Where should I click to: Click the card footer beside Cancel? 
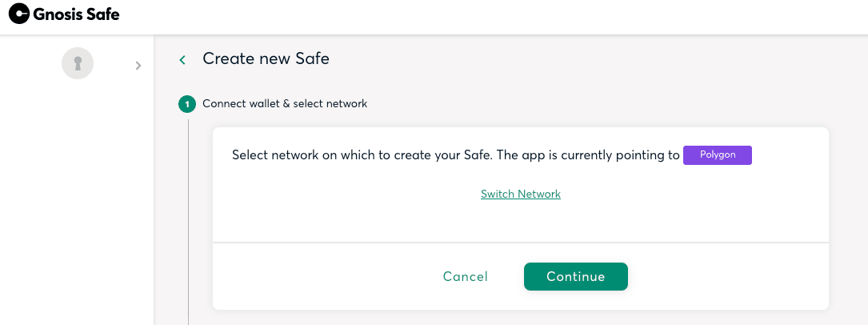(x=326, y=276)
